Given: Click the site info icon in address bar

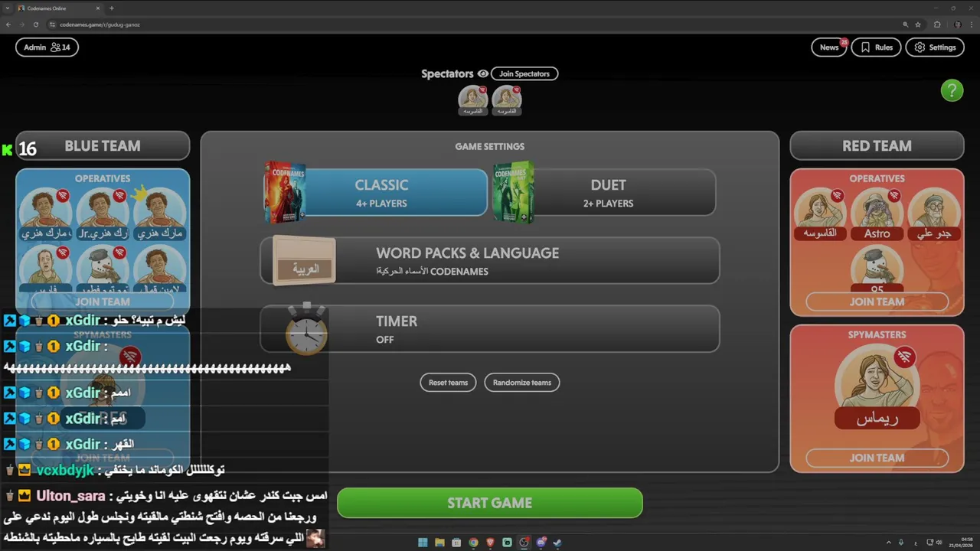Looking at the screenshot, I should [52, 24].
